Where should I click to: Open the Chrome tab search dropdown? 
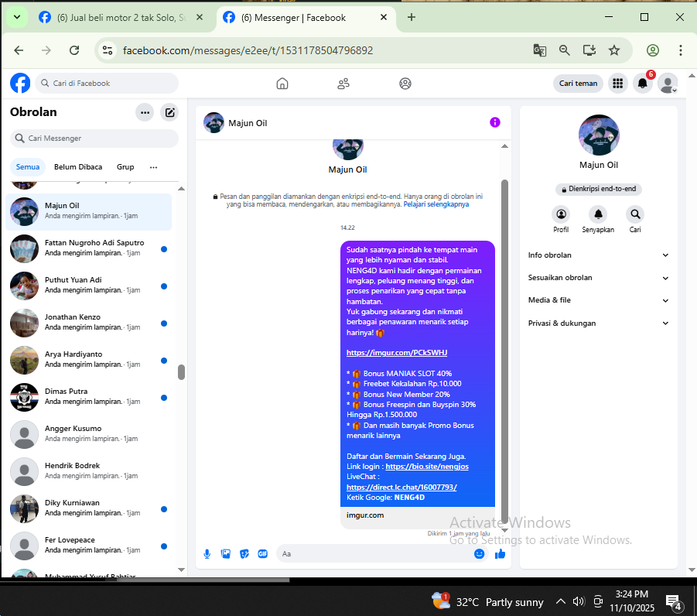(17, 17)
